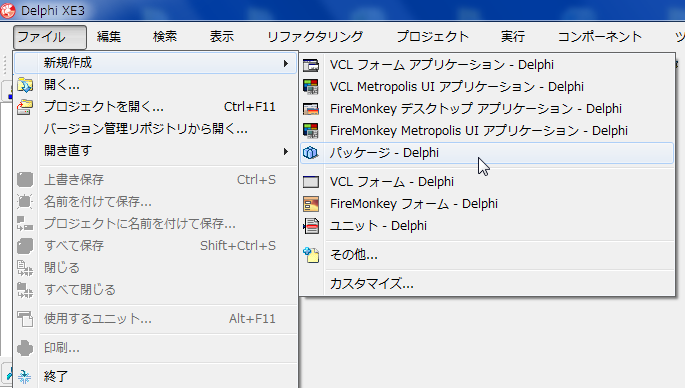Open カスタマイズ... entry

pos(487,284)
